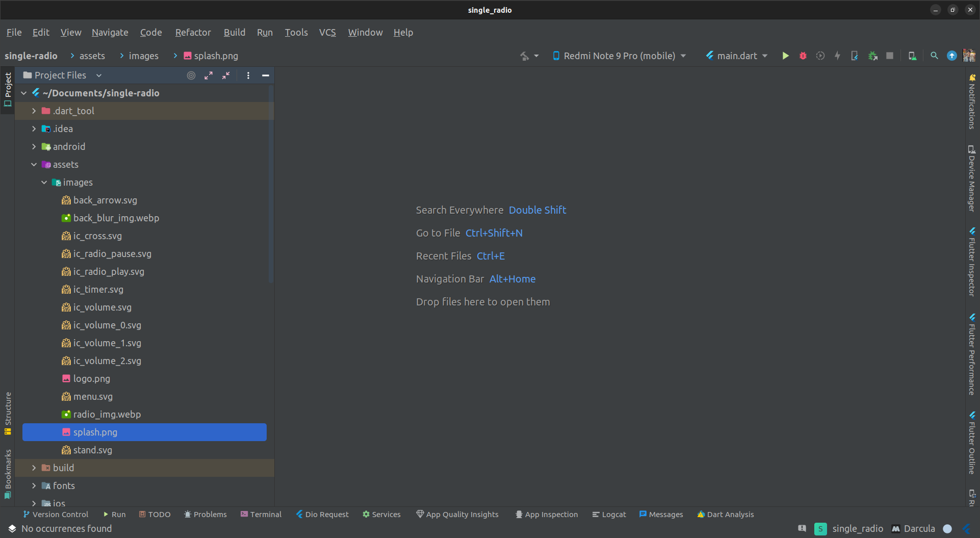This screenshot has height=538, width=980.
Task: Hide the Project panel with minus icon
Action: click(265, 75)
